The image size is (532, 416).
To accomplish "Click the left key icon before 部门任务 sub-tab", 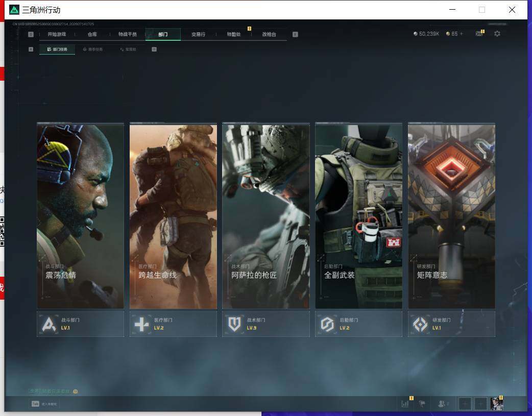I will click(x=31, y=49).
